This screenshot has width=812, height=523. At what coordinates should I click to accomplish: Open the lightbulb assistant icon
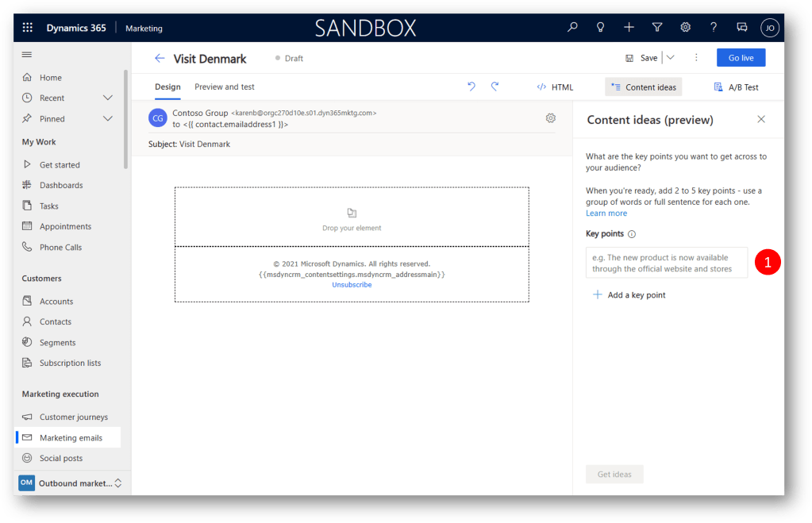pos(601,28)
